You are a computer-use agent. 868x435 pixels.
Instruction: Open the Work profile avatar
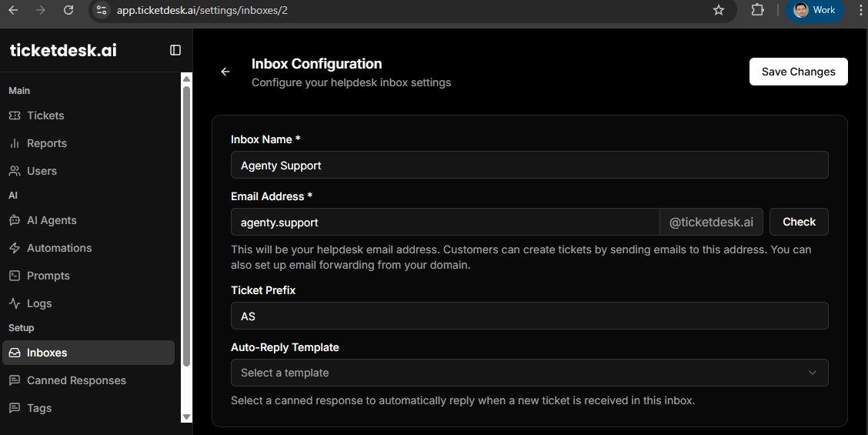click(814, 10)
